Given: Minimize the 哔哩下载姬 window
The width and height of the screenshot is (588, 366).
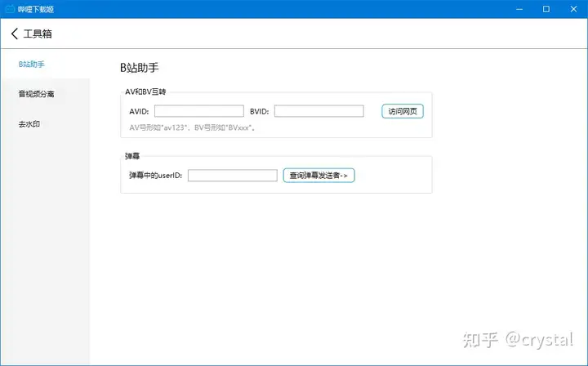Looking at the screenshot, I should point(519,9).
